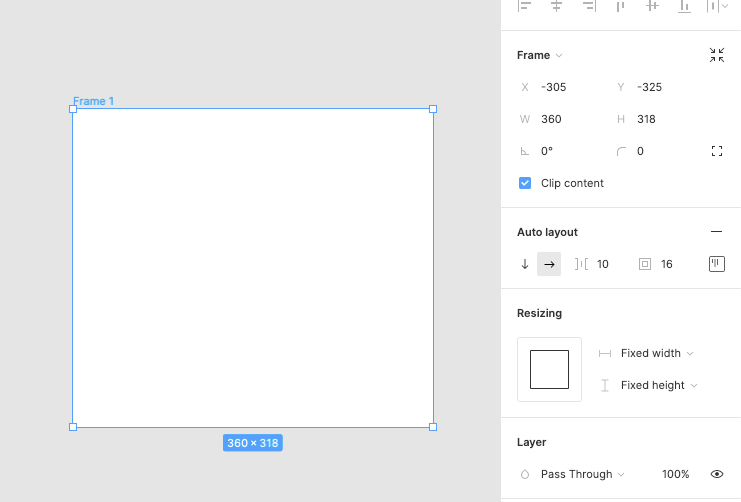
Task: Open the Frame type dropdown
Action: tap(540, 55)
